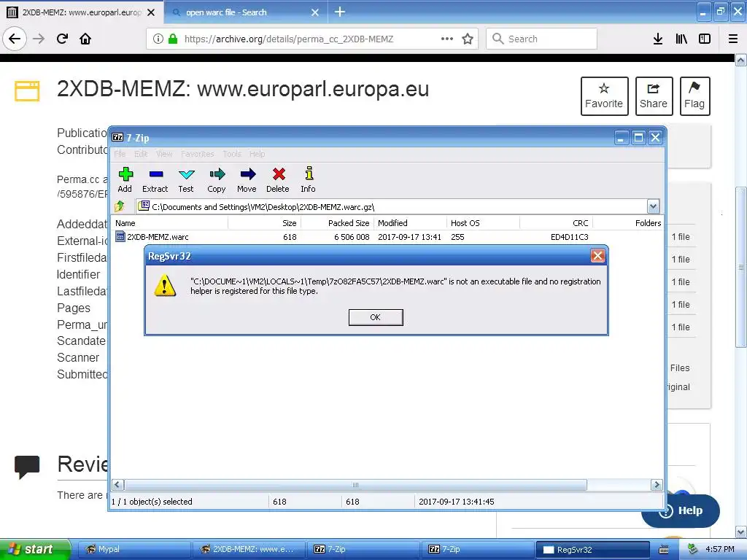Switch to open warc file Search tab
747x560 pixels.
tap(245, 12)
